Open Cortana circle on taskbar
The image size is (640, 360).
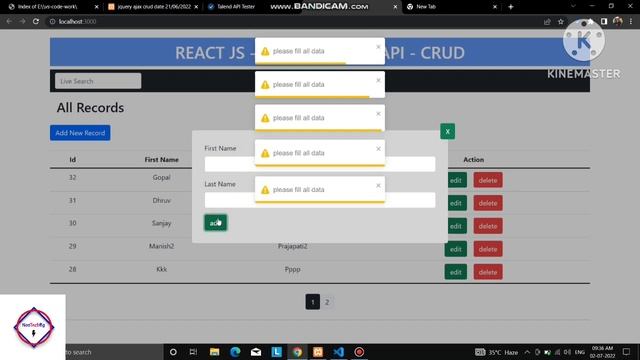pos(173,352)
